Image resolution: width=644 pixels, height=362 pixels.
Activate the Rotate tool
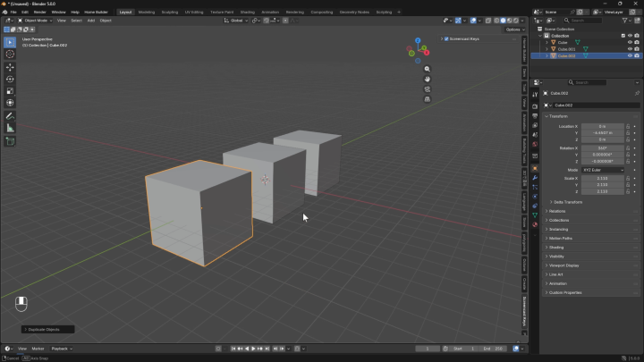[x=10, y=79]
